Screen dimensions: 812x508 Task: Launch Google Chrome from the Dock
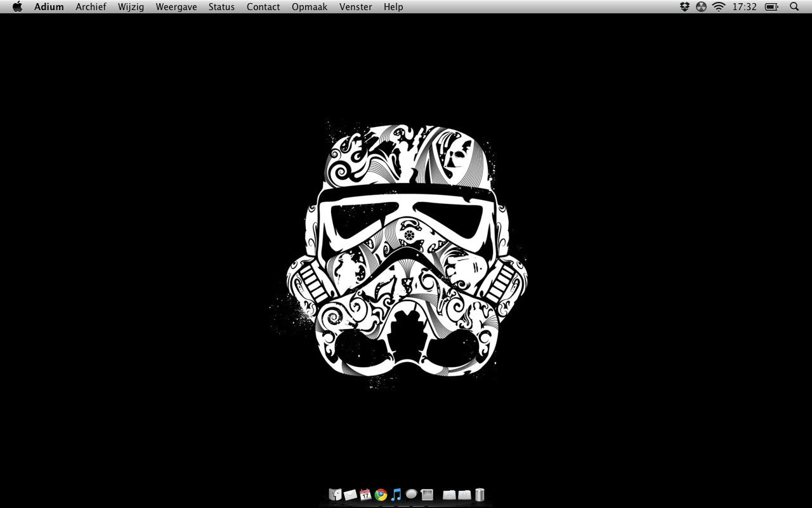(x=381, y=495)
